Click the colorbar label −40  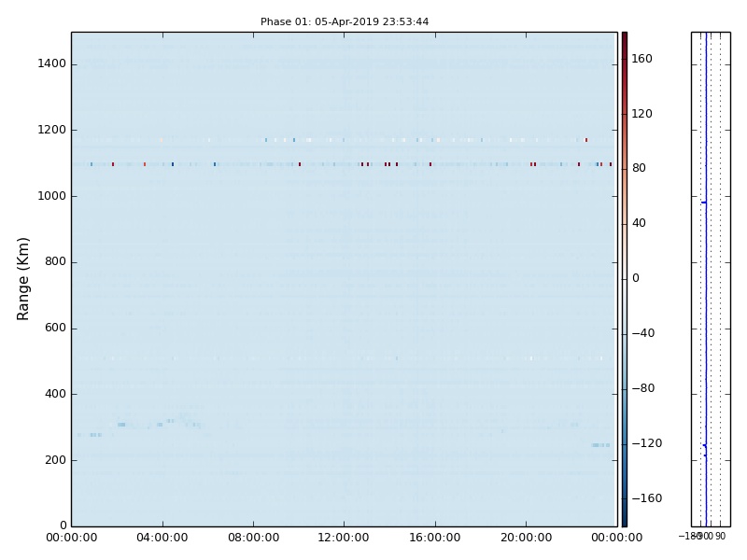pyautogui.click(x=643, y=333)
